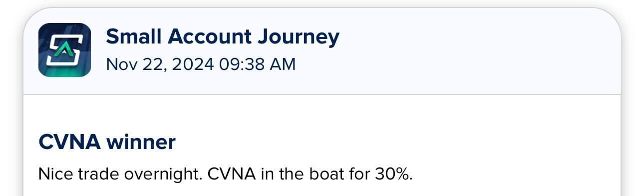Click "CVNA" in the bold heading
The width and height of the screenshot is (644, 196).
pos(70,142)
